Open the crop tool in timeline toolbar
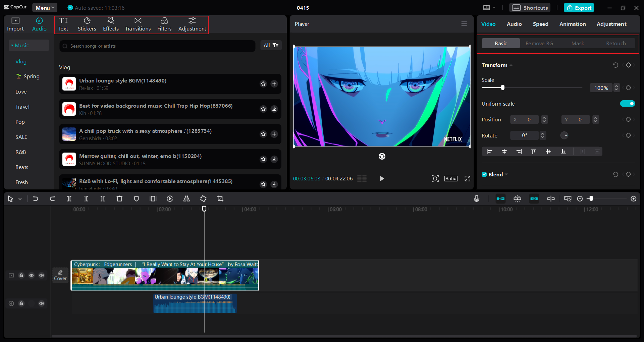644x342 pixels. 220,199
